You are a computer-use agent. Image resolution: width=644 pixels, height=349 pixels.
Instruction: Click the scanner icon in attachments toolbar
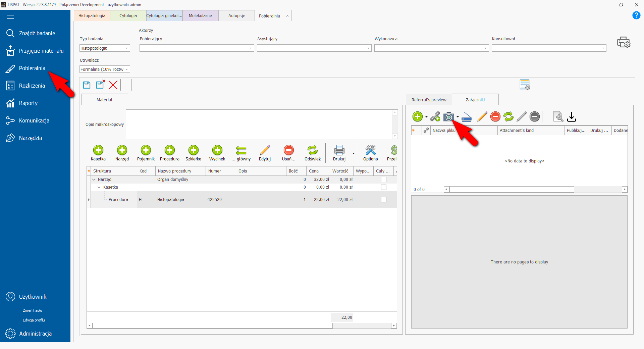[x=466, y=117]
